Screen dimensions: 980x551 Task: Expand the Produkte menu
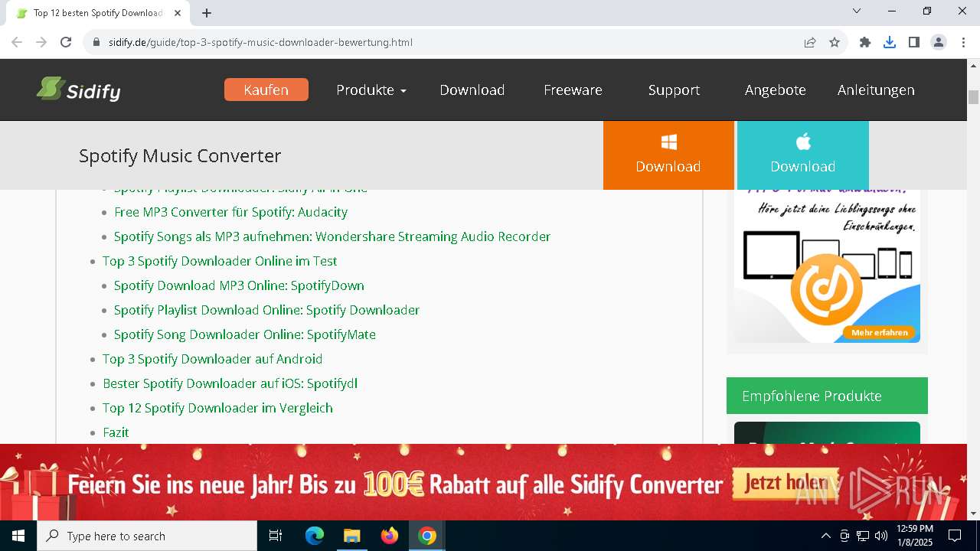click(371, 90)
